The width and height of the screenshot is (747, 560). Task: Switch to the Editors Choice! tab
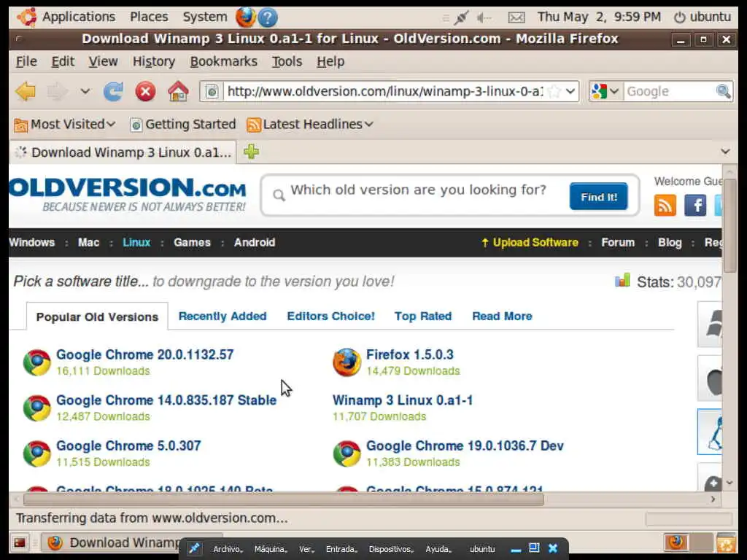(330, 316)
